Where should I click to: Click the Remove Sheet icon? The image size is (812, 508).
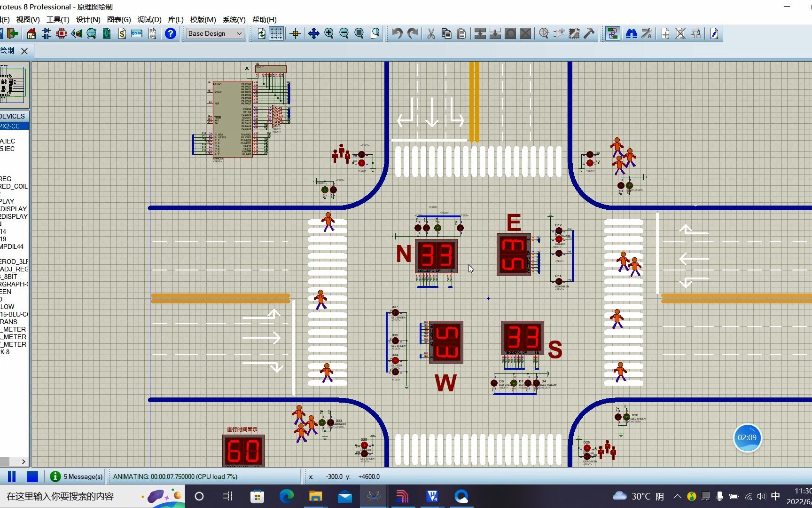(680, 33)
